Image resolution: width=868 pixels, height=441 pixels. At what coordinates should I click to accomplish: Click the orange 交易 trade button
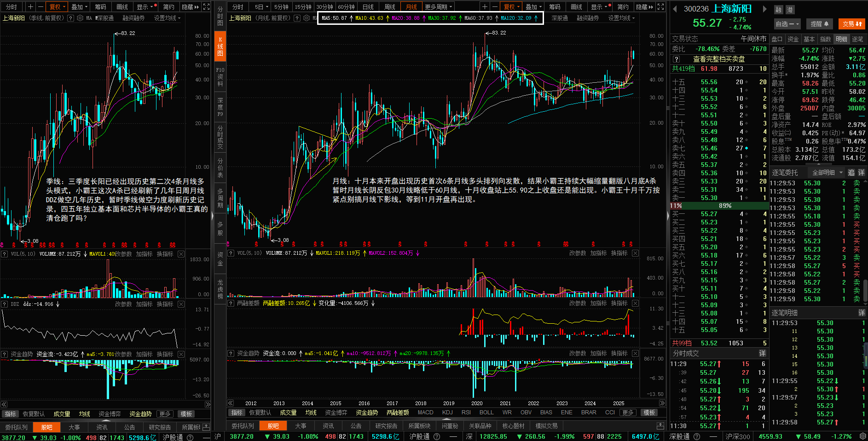[852, 24]
